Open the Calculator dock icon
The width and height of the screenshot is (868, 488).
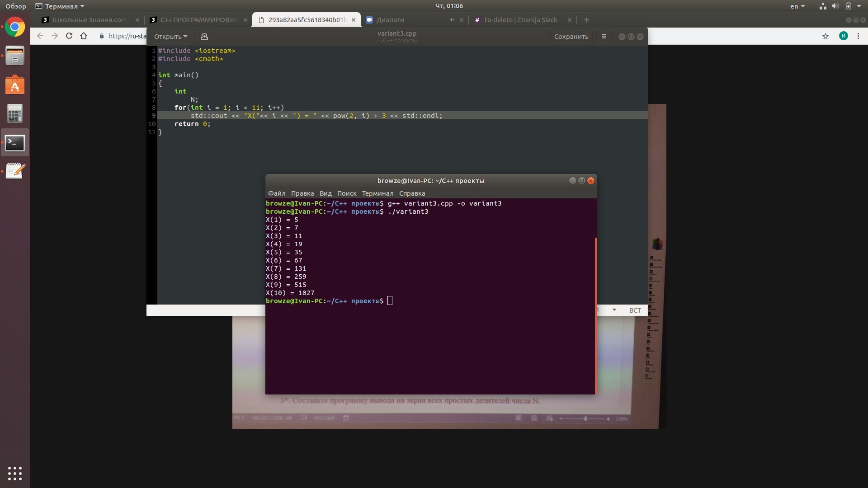[x=15, y=114]
